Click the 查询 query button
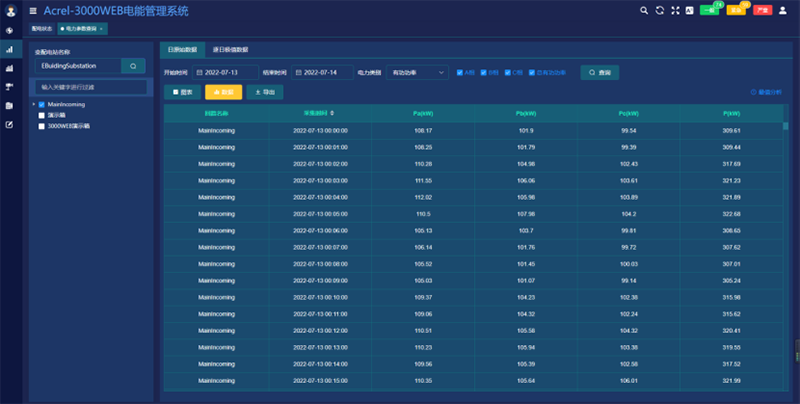Viewport: 800px width, 404px height. pos(600,72)
